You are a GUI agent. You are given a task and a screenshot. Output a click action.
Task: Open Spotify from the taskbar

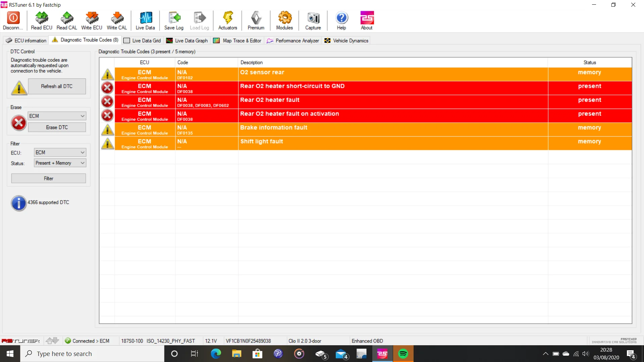[403, 354]
